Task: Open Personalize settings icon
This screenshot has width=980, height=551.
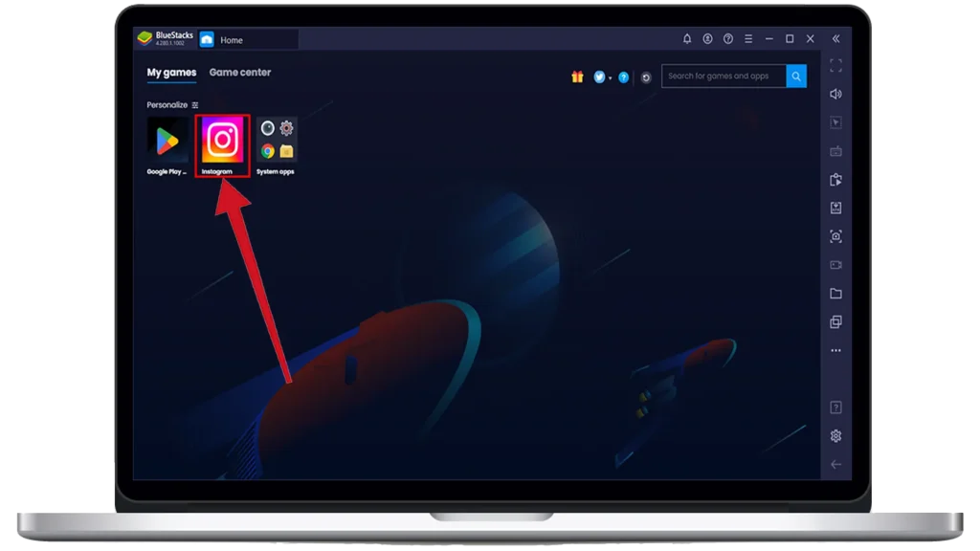Action: point(195,105)
